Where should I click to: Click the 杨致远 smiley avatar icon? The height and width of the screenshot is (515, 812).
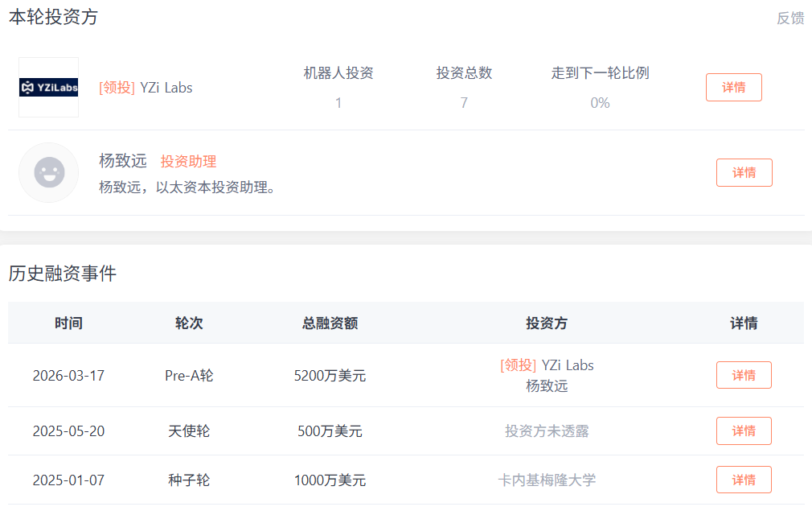(48, 172)
